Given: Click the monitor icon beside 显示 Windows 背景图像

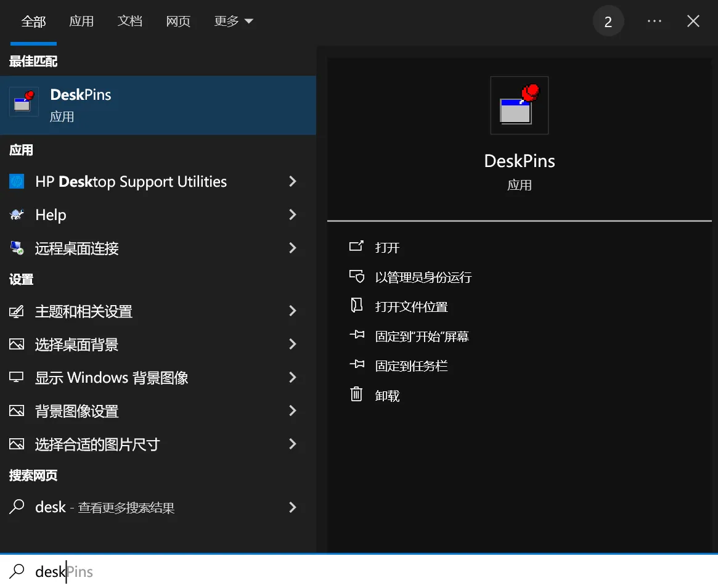Looking at the screenshot, I should 17,377.
